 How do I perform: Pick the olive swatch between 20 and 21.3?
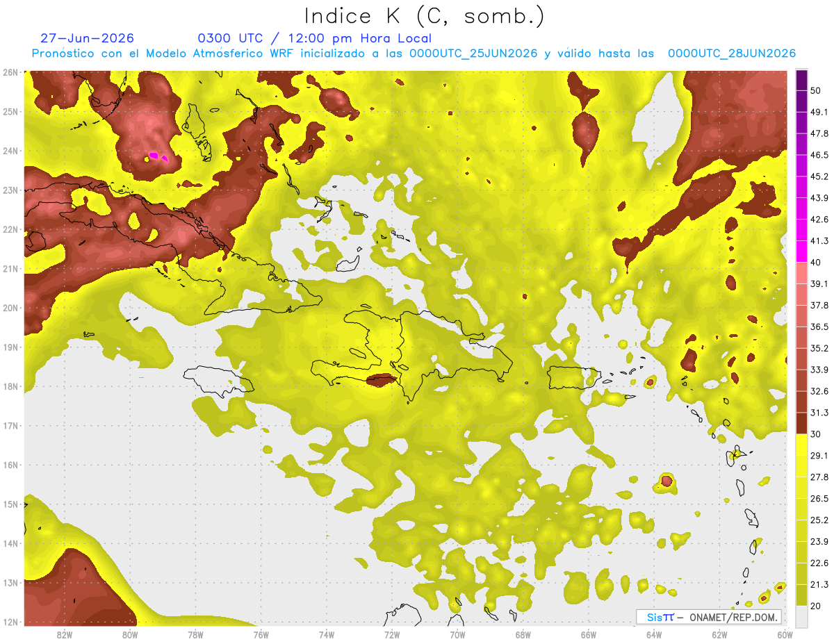pos(801,595)
